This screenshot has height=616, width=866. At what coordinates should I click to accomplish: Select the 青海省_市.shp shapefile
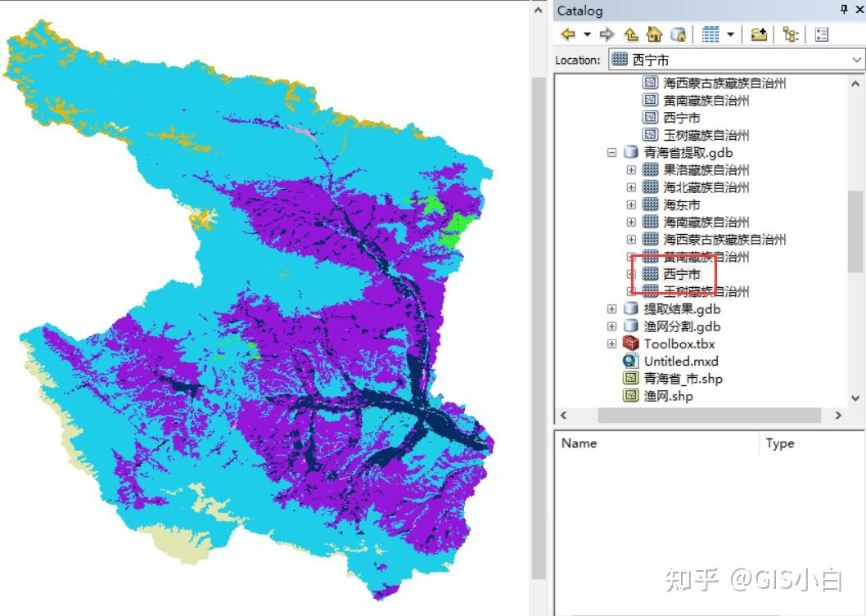682,378
